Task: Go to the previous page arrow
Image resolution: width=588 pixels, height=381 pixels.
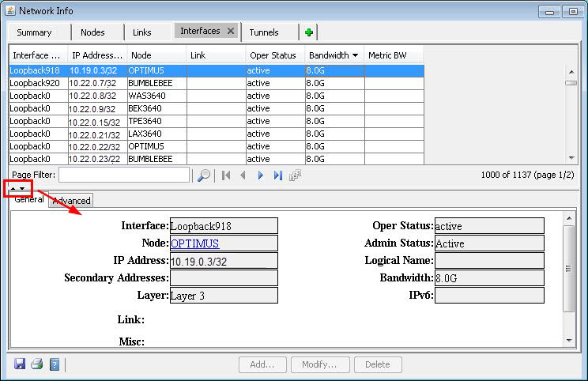Action: pyautogui.click(x=243, y=175)
